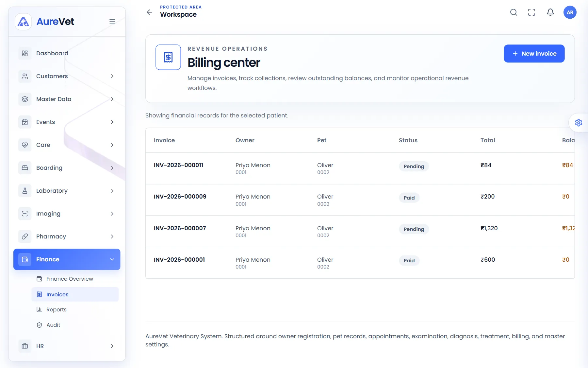Image resolution: width=588 pixels, height=368 pixels.
Task: Open search with the magnifier icon
Action: [x=514, y=12]
